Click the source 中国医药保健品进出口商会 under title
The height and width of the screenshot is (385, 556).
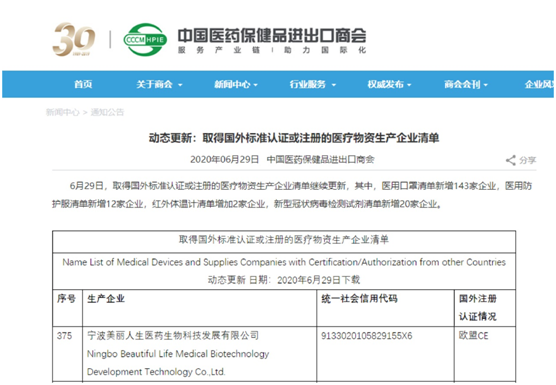[x=321, y=160]
